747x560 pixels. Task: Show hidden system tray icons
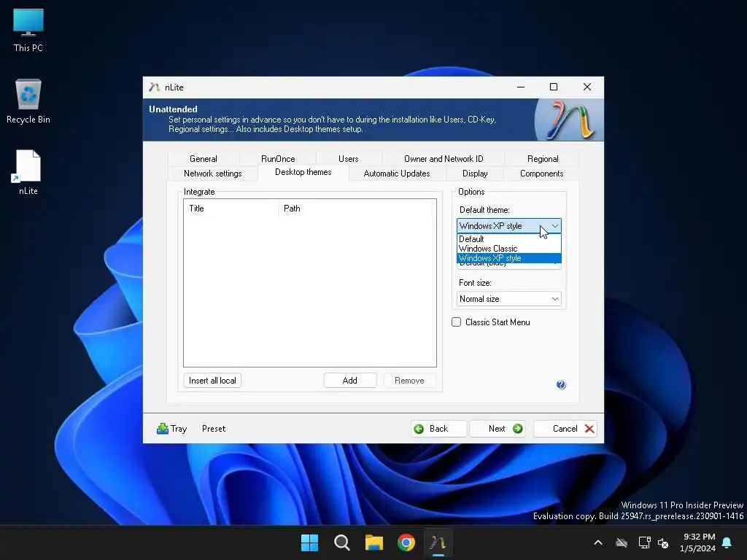[598, 542]
